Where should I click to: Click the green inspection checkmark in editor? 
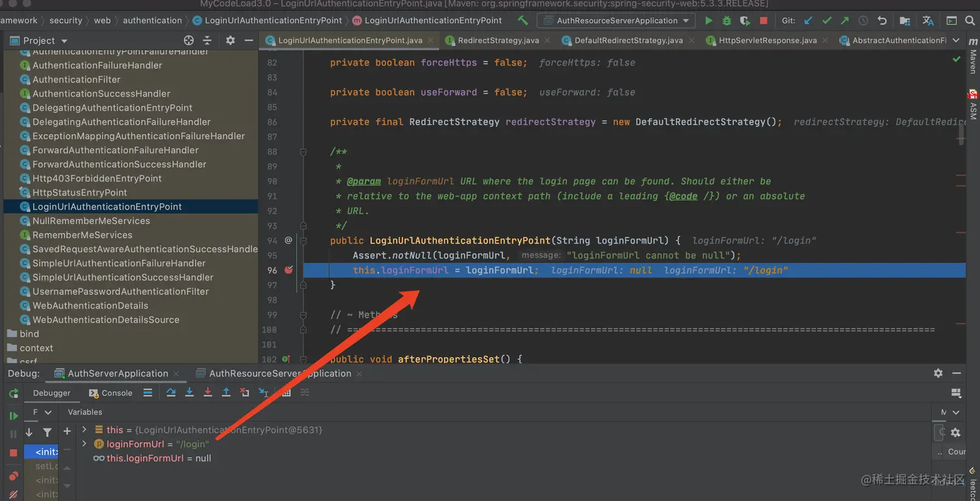click(957, 59)
